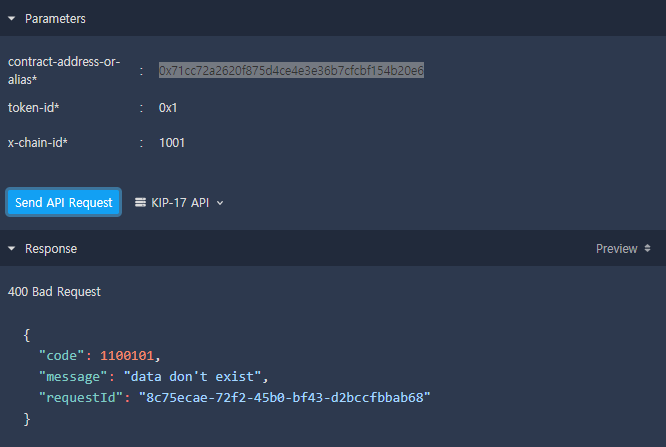Viewport: 666px width, 447px height.
Task: Collapse the Response section triangle
Action: [x=12, y=249]
